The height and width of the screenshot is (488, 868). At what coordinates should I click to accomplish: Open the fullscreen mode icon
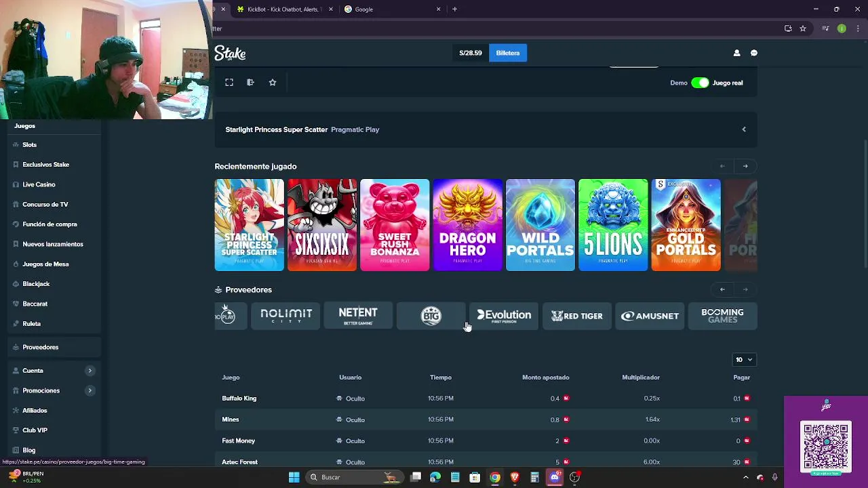point(229,83)
